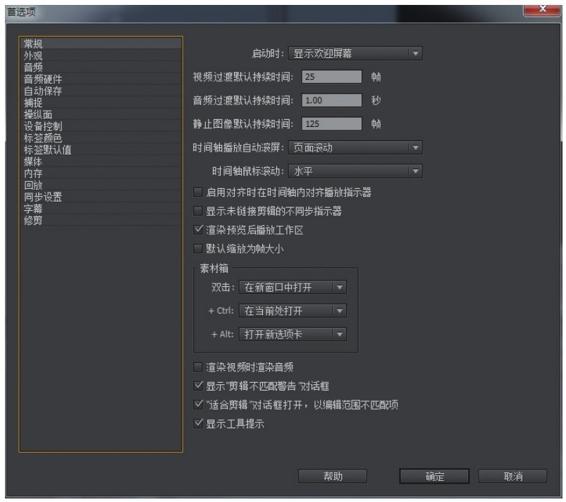
Task: Open the 双击 bin action dropdown
Action: pos(293,288)
